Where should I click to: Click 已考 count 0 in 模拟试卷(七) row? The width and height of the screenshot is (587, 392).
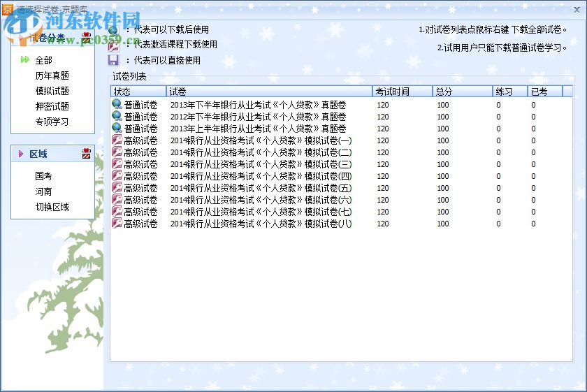(x=533, y=212)
